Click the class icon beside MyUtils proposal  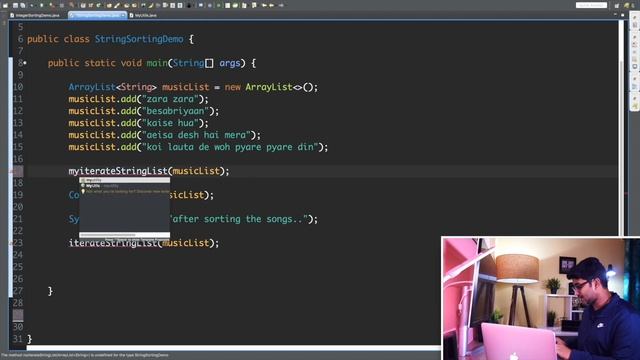click(x=83, y=186)
